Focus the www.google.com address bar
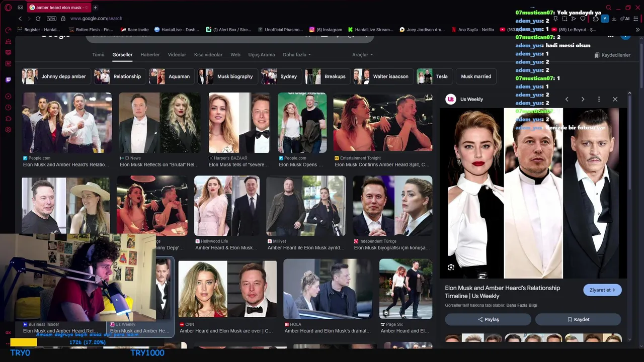 click(x=96, y=19)
